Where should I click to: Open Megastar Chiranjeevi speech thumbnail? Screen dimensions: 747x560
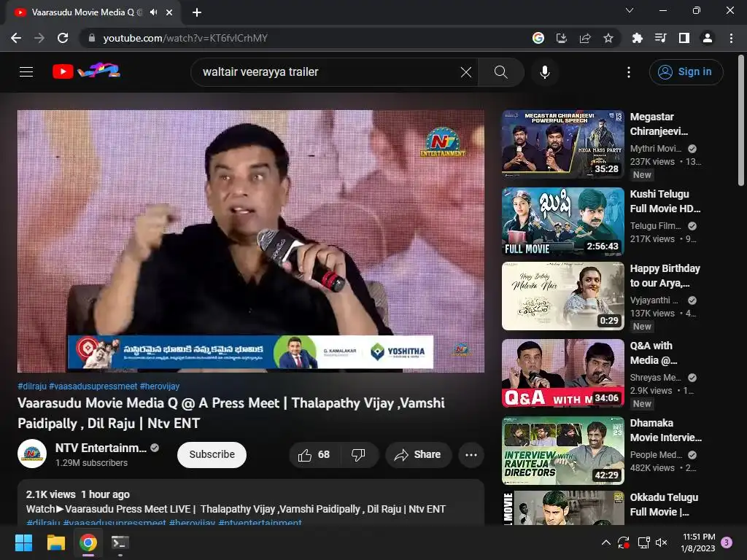[x=562, y=144]
